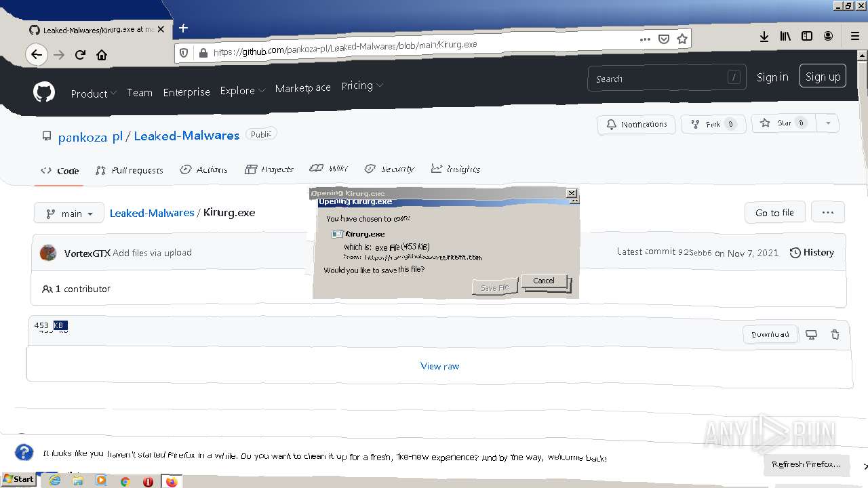
Task: Expand the Pricing menu
Action: click(x=362, y=85)
